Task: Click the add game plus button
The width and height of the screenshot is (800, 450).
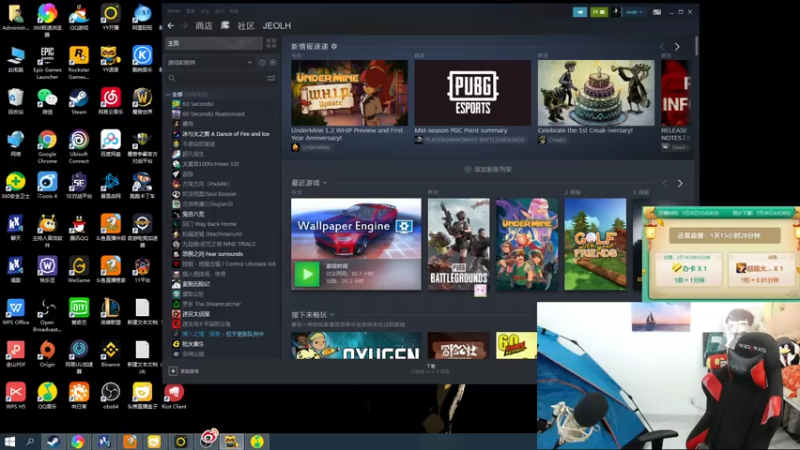Action: [173, 371]
